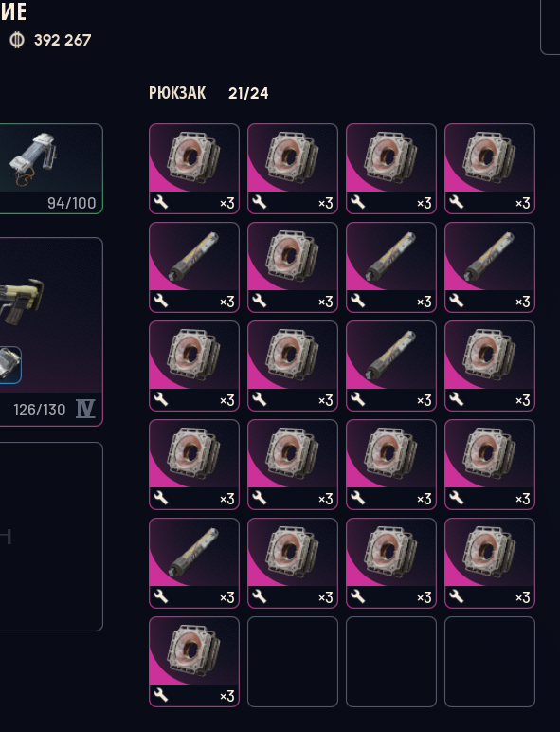Open the equipped weapon showing 126/130

point(51,332)
